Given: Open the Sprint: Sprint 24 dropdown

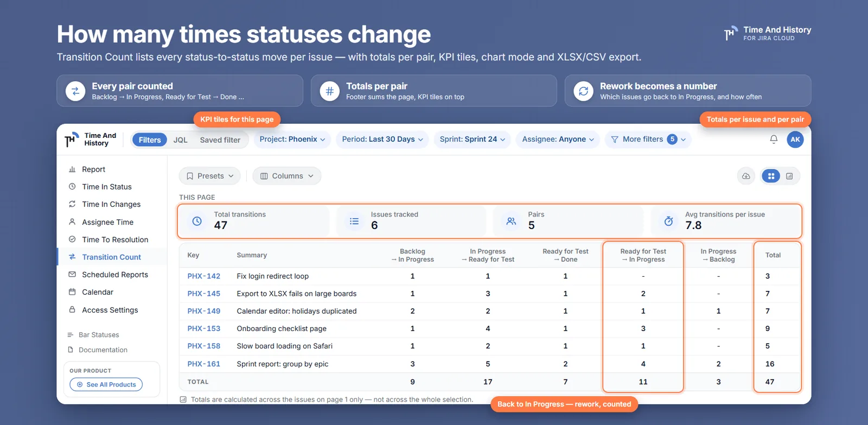Looking at the screenshot, I should pos(473,139).
